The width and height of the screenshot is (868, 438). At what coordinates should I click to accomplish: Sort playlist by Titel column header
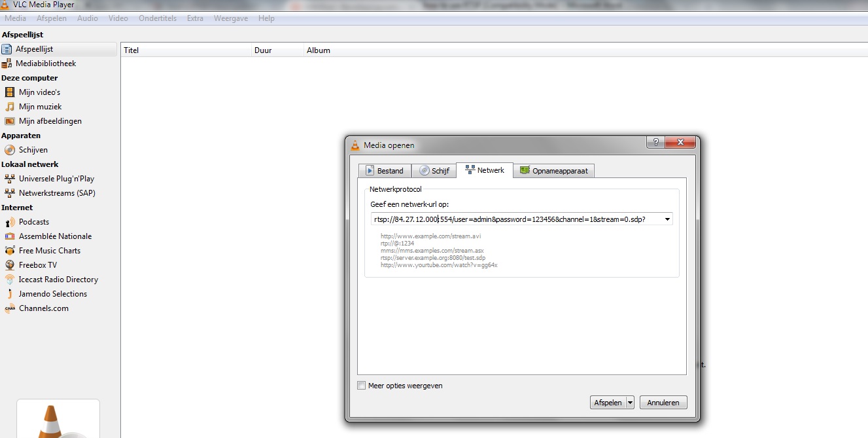point(186,50)
